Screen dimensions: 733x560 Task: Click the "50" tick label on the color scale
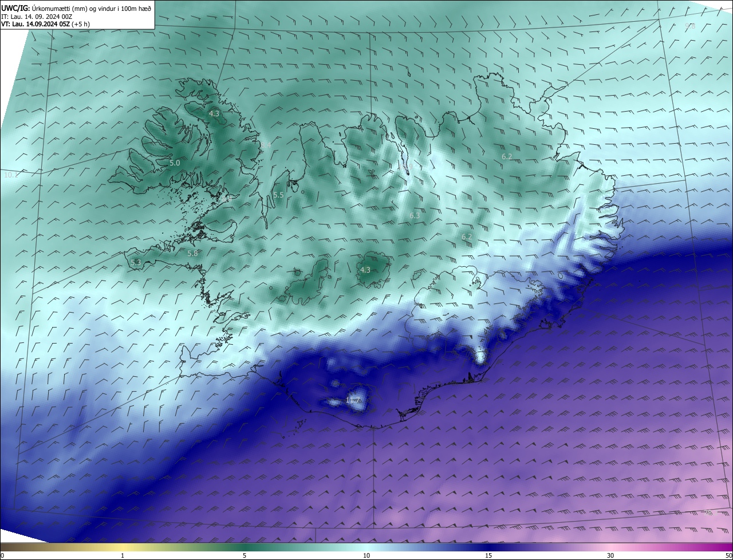(x=728, y=555)
